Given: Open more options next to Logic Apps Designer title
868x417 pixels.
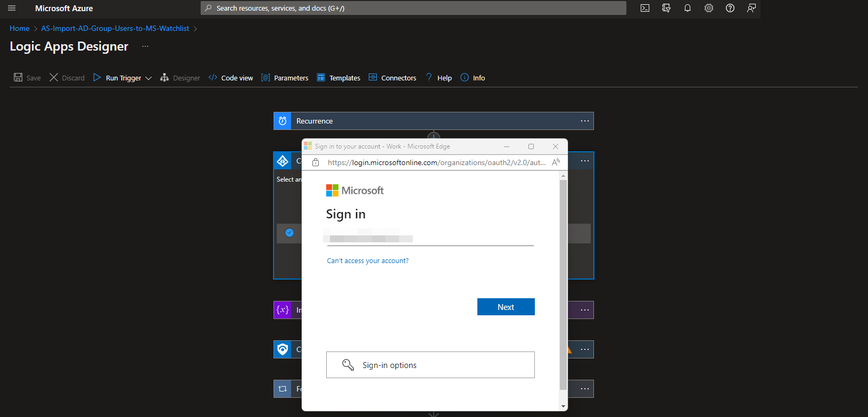Looking at the screenshot, I should [145, 46].
